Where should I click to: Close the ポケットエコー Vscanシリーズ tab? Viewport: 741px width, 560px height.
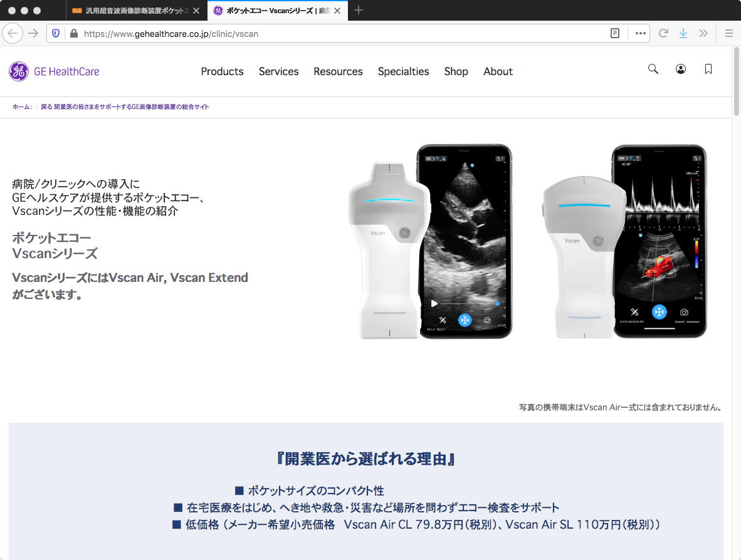(337, 11)
